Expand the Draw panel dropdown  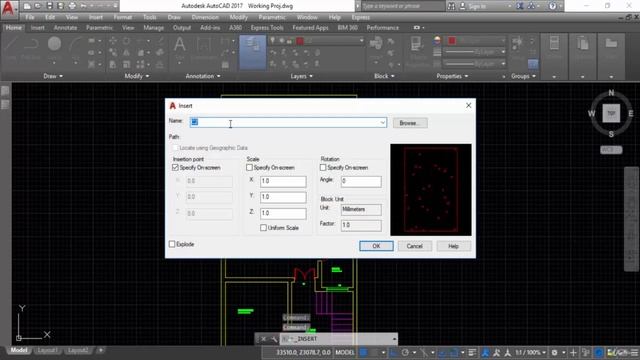pyautogui.click(x=53, y=76)
